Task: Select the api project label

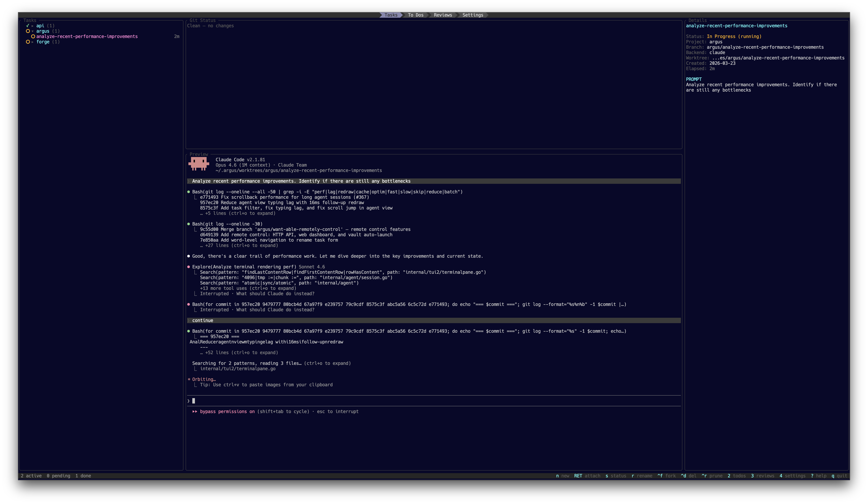Action: (40, 26)
